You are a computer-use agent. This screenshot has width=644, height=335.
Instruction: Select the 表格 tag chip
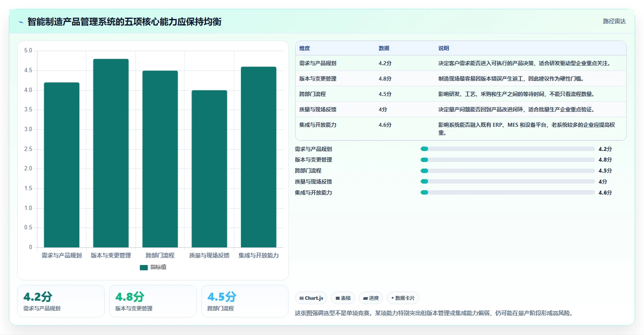[343, 298]
